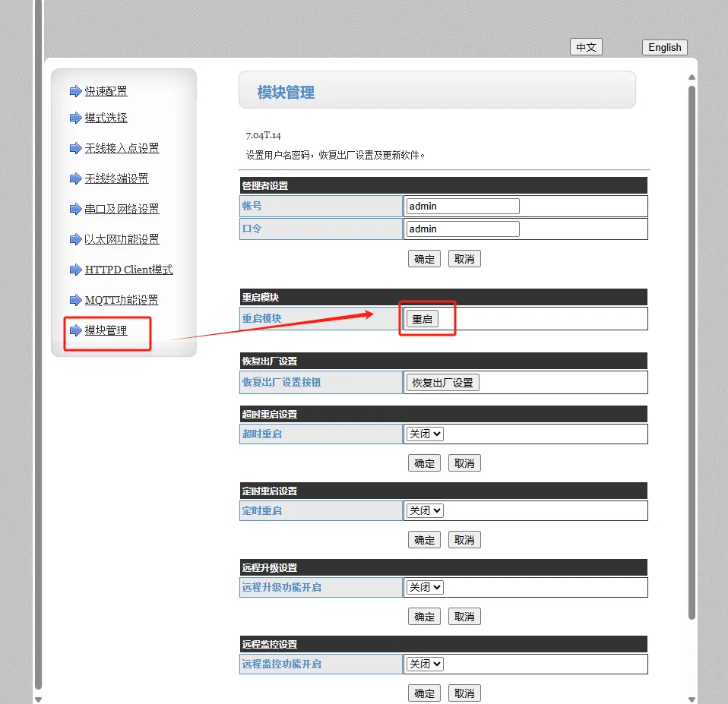
Task: Open 以太网功能设置 link
Action: coord(122,239)
